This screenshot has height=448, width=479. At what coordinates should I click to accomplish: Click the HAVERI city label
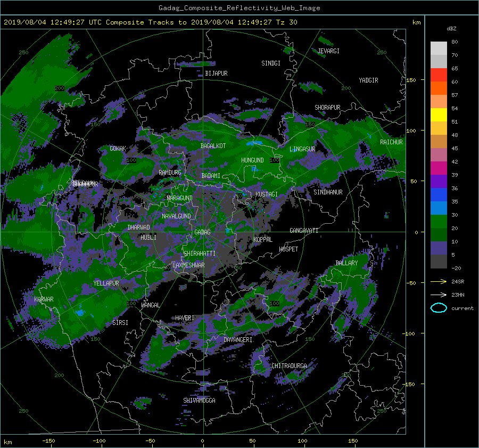tap(185, 319)
